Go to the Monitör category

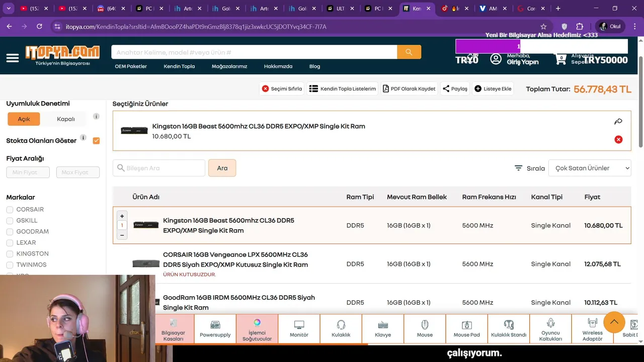pos(299,329)
